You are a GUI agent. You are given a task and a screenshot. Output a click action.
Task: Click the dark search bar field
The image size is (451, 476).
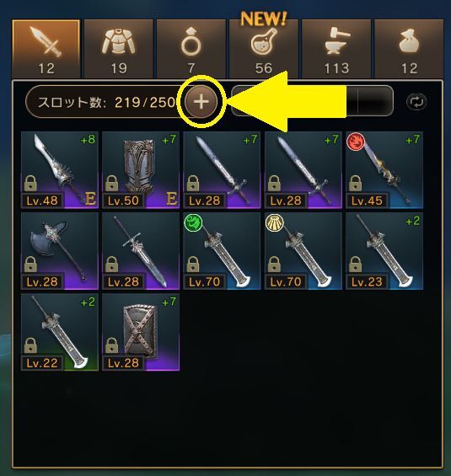(x=312, y=101)
